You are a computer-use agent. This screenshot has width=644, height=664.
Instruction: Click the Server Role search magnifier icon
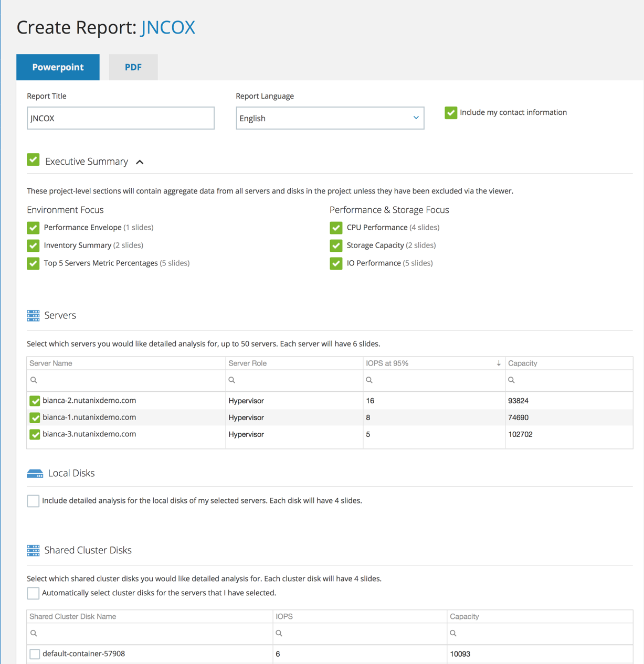click(x=231, y=380)
